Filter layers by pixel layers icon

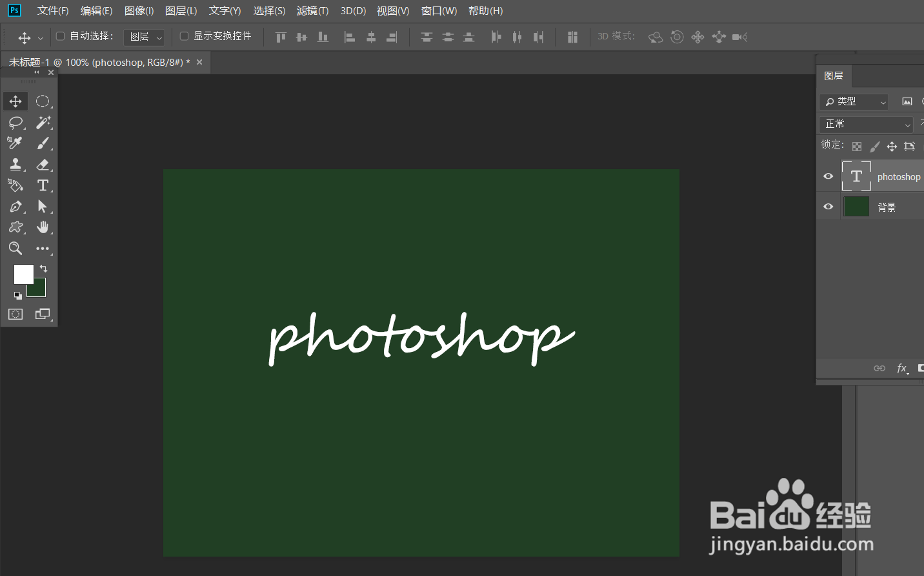(x=907, y=101)
